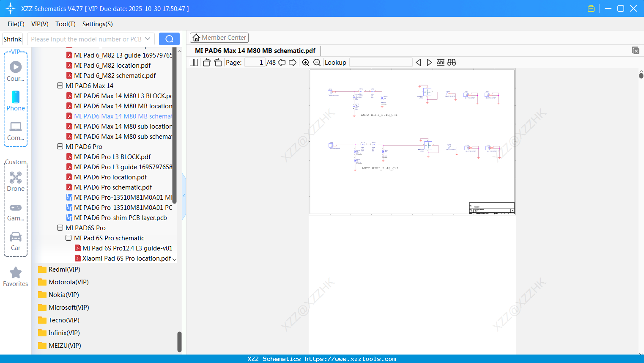Screen dimensions: 644x363
Task: Select MI PAD6 Max 14 M80 MB schematic tab
Action: coord(255,51)
